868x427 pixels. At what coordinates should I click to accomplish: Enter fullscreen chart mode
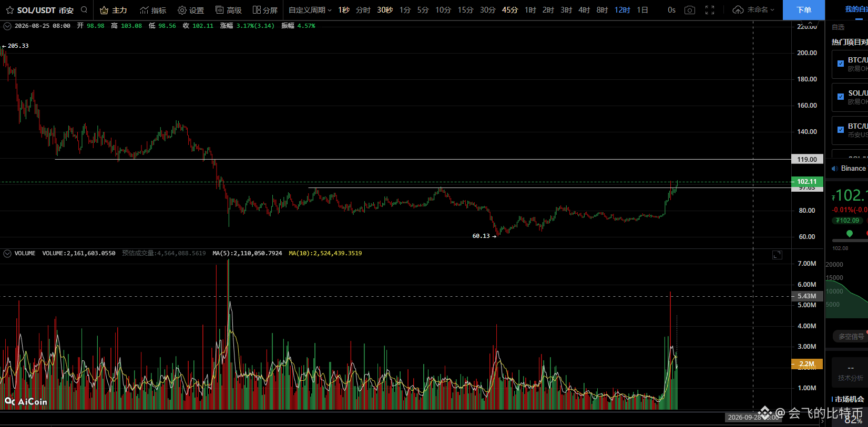click(x=710, y=10)
